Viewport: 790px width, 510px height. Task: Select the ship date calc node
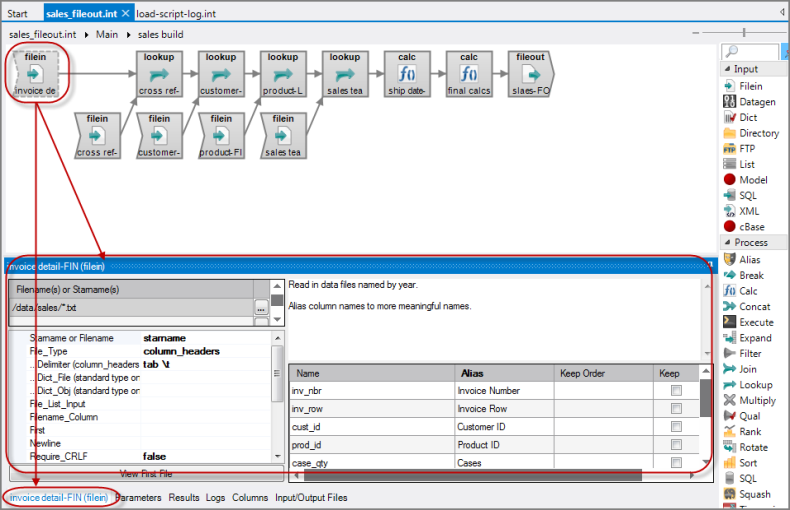coord(407,74)
